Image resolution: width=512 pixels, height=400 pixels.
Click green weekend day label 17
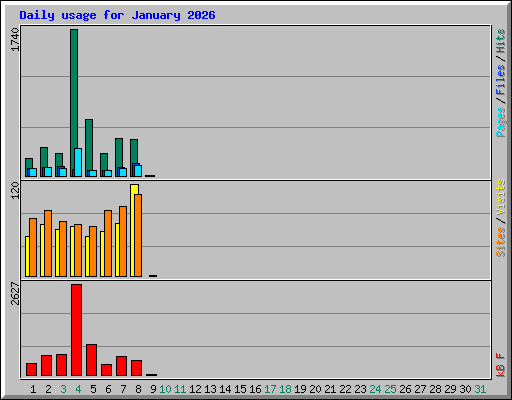click(270, 389)
